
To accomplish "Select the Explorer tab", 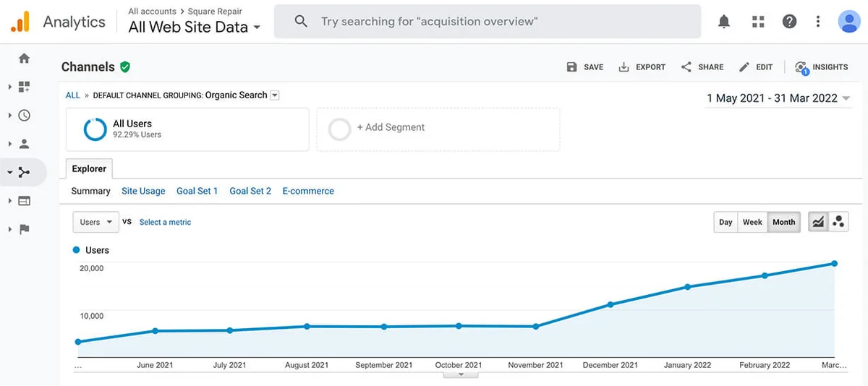I will pos(89,168).
